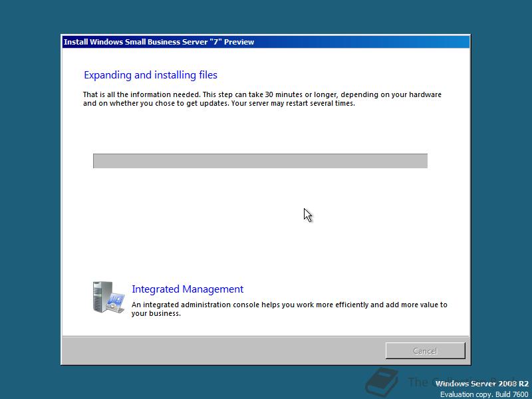Click the 'Windows Server 2008 R2' desktop label
The height and width of the screenshot is (399, 532).
click(481, 384)
